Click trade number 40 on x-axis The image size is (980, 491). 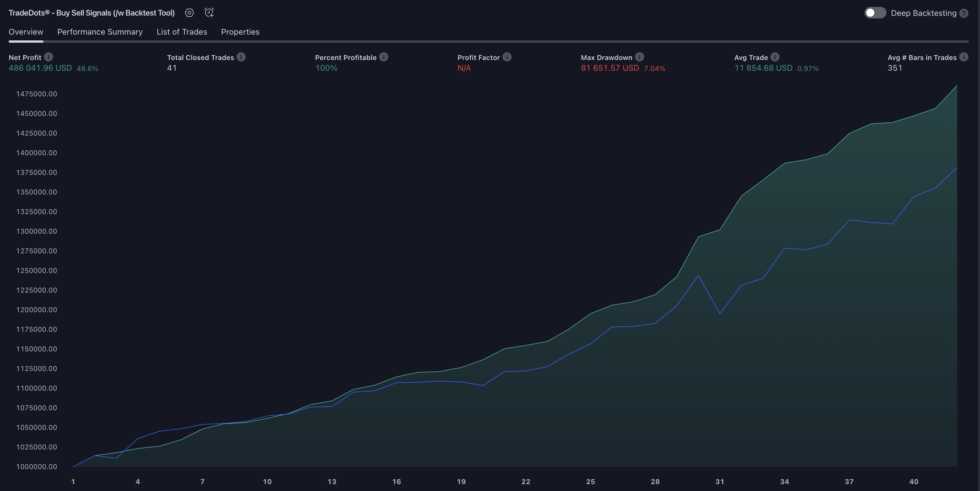pos(914,481)
